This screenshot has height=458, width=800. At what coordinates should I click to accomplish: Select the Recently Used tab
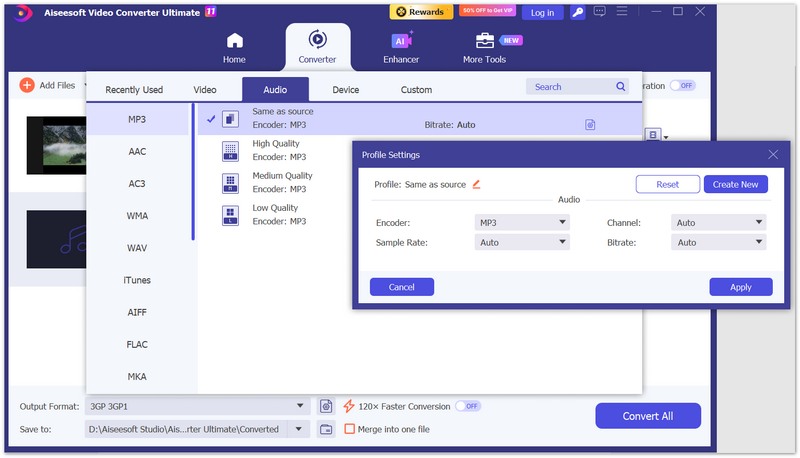[134, 90]
